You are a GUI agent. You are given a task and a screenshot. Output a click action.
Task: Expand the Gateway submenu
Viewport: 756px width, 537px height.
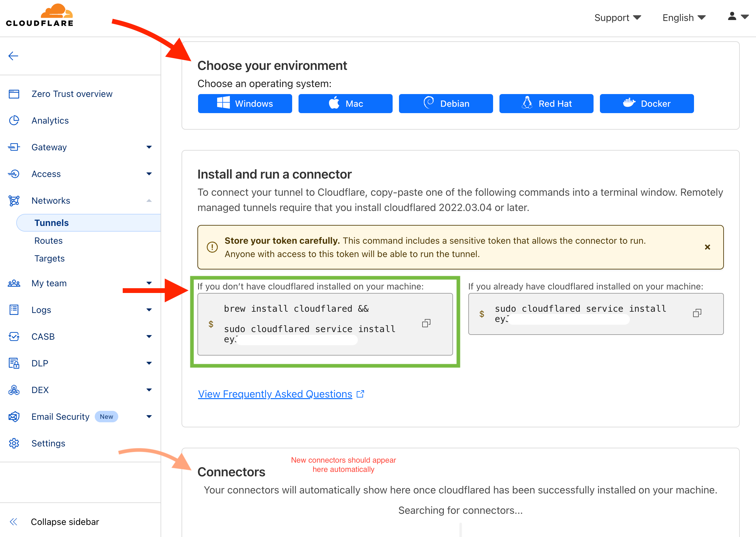point(149,147)
